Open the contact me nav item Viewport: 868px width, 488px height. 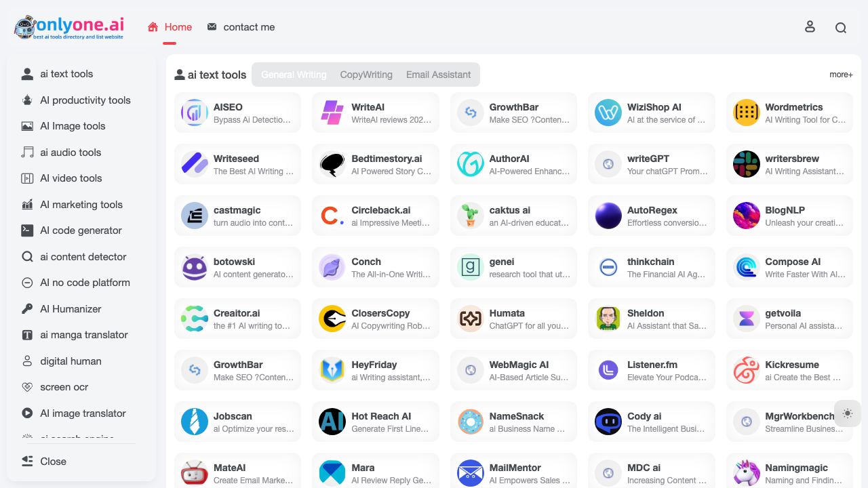241,27
